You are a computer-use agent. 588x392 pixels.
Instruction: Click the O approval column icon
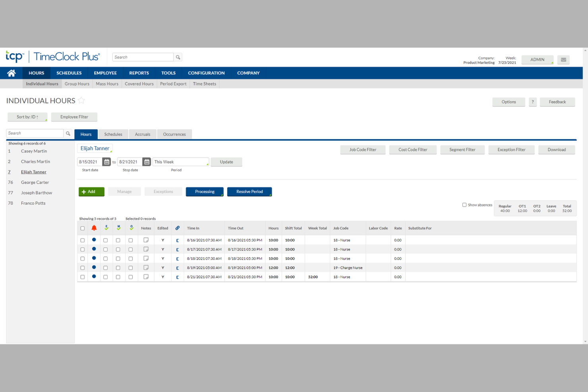(131, 228)
